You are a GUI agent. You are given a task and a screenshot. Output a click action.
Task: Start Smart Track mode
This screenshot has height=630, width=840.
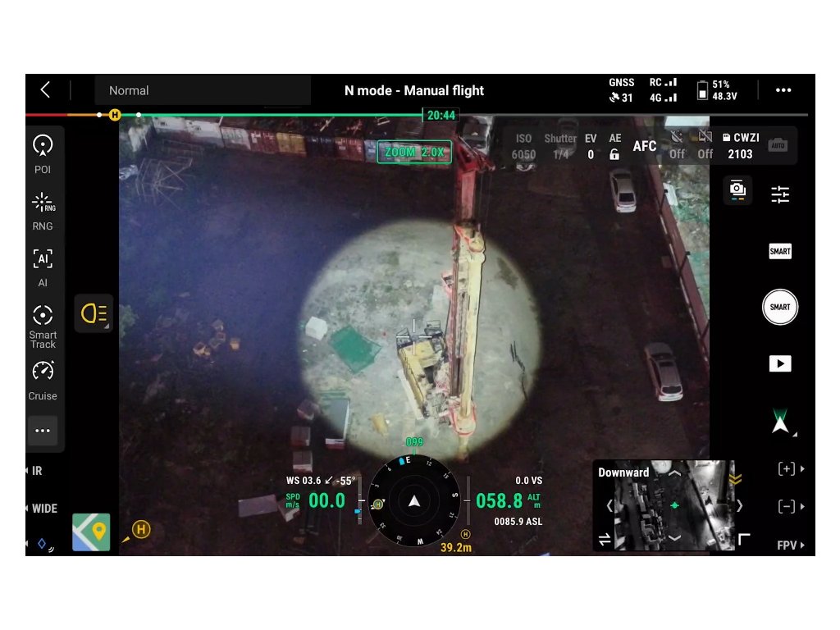click(43, 326)
